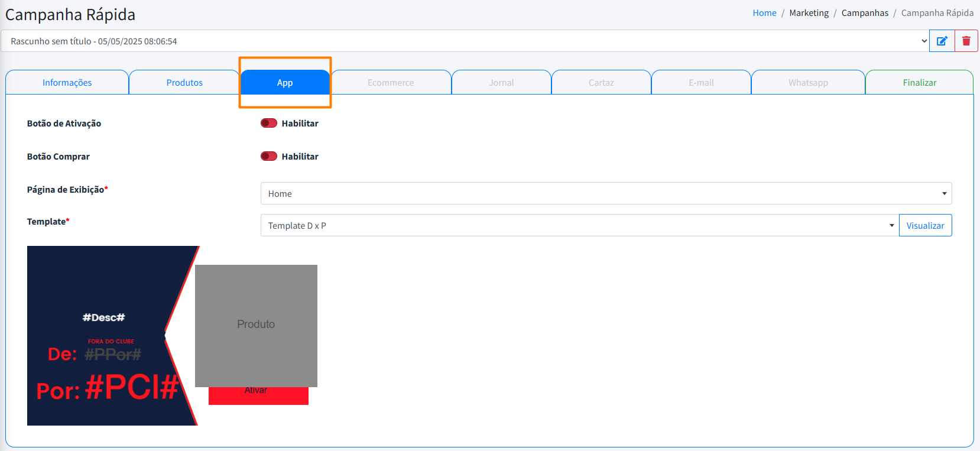Enable the Botão de Ativação toggle
Image resolution: width=980 pixels, height=451 pixels.
click(269, 123)
